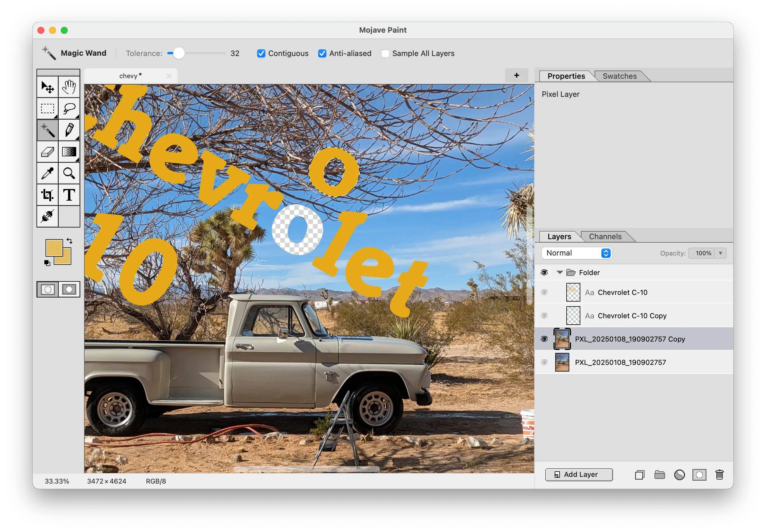The width and height of the screenshot is (766, 532).
Task: Choose the Crop tool
Action: point(47,195)
